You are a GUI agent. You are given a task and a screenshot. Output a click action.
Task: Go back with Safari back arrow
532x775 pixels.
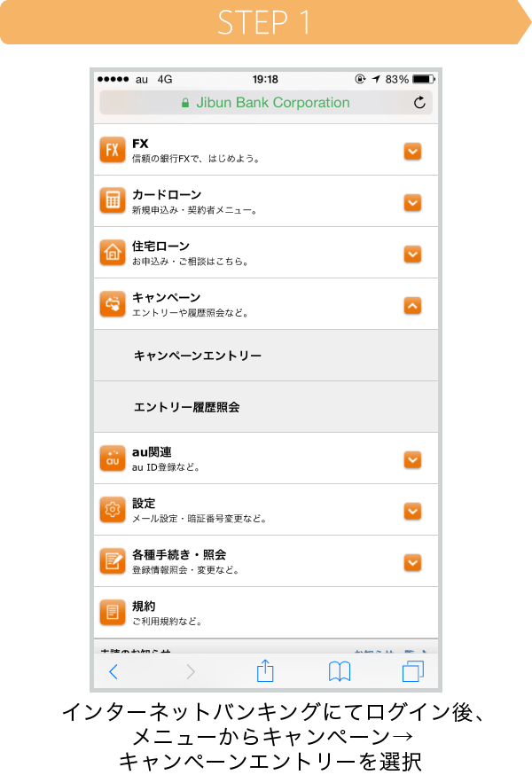[x=113, y=671]
